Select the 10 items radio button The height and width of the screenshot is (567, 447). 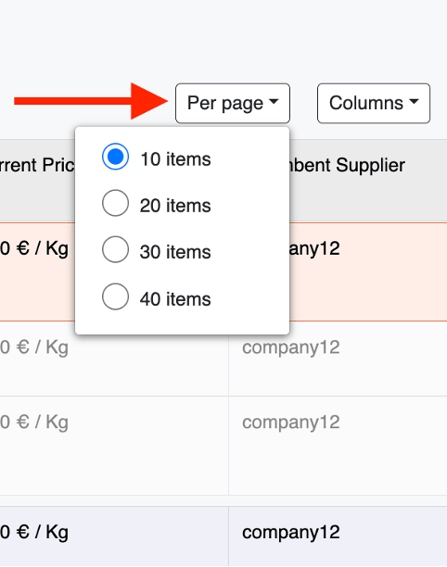(115, 157)
